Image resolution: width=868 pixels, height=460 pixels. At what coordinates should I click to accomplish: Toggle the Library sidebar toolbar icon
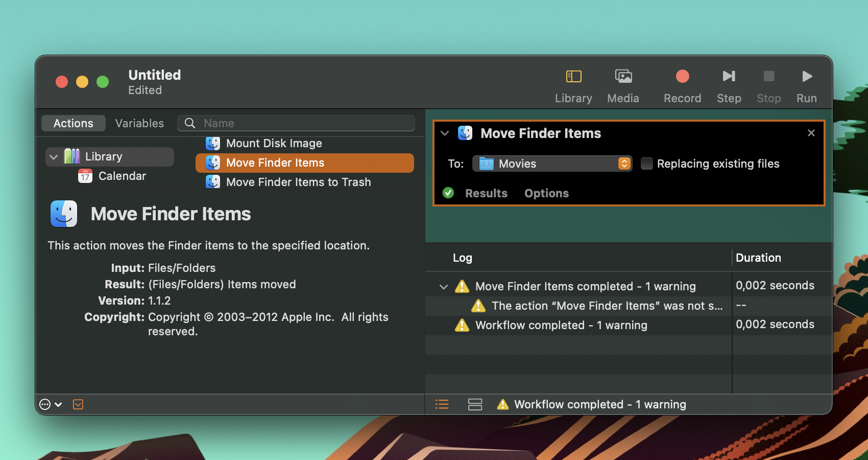point(573,77)
